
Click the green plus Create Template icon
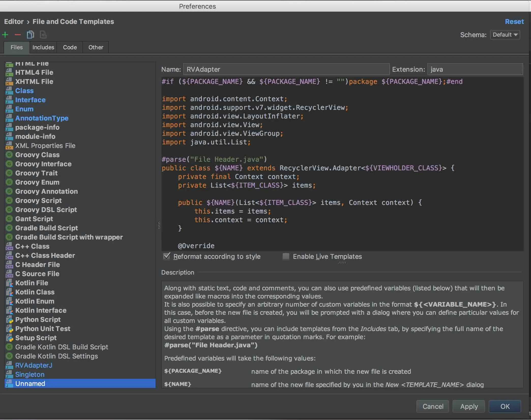tap(5, 35)
